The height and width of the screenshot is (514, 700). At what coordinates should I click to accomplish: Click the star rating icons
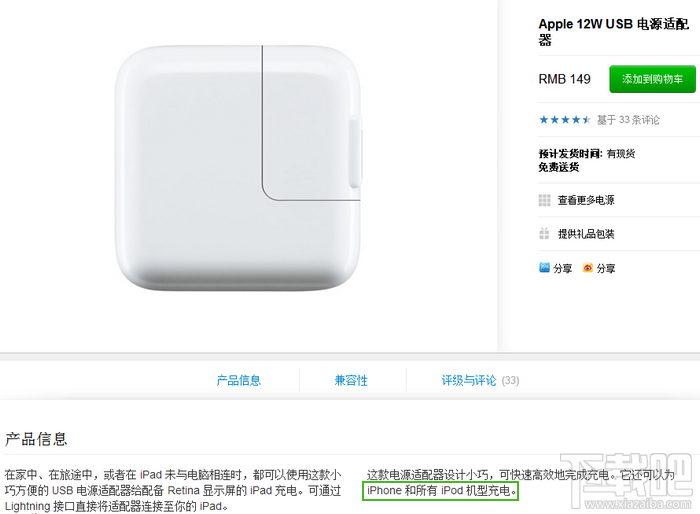(x=565, y=120)
